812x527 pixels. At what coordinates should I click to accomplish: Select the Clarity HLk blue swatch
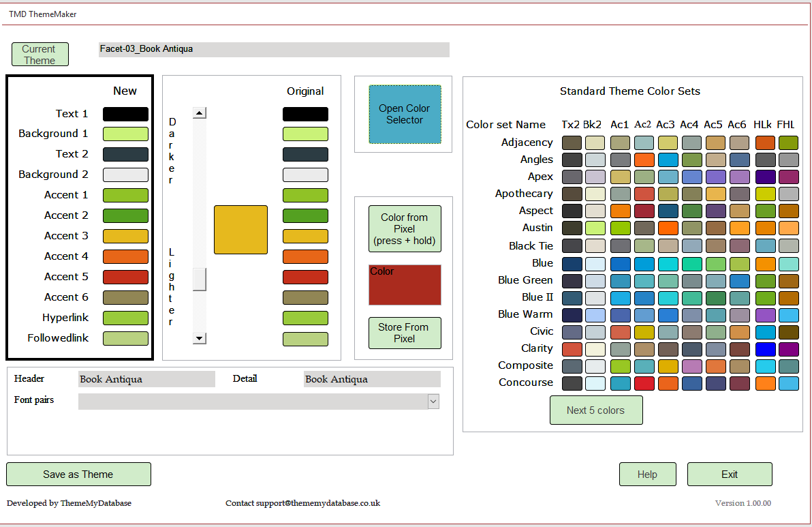pyautogui.click(x=765, y=348)
